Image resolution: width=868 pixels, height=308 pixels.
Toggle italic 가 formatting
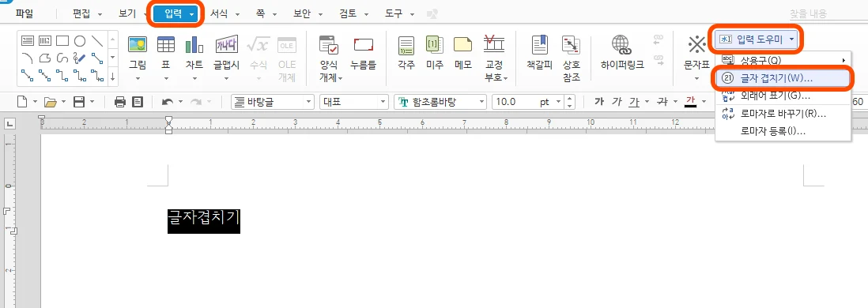(617, 102)
